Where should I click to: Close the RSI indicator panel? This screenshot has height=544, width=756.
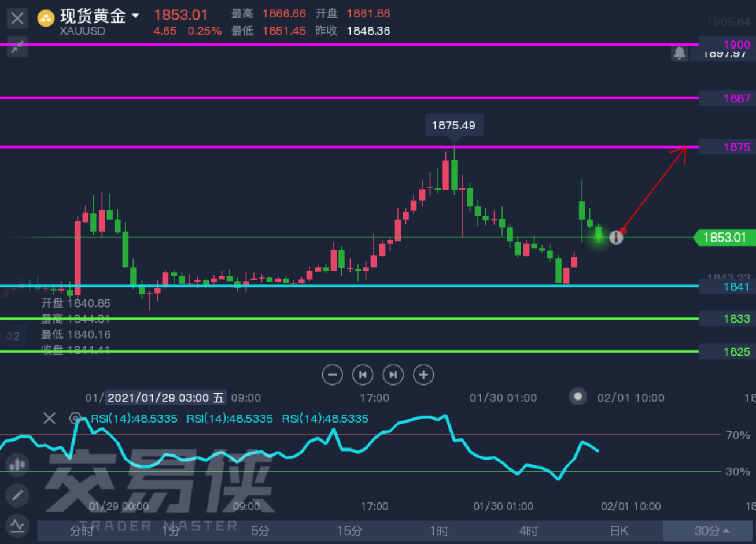[x=49, y=418]
